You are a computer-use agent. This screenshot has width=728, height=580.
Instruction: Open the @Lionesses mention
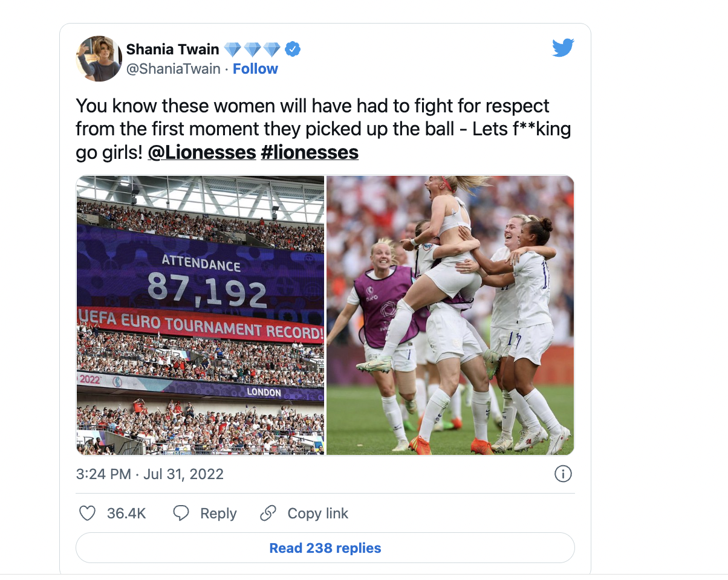202,152
